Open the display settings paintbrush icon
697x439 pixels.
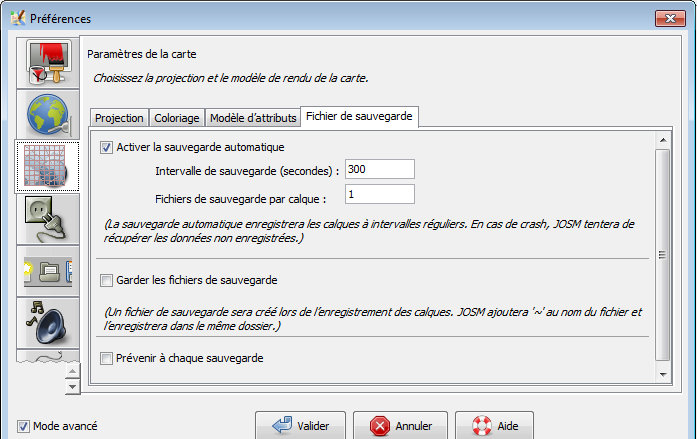point(46,63)
